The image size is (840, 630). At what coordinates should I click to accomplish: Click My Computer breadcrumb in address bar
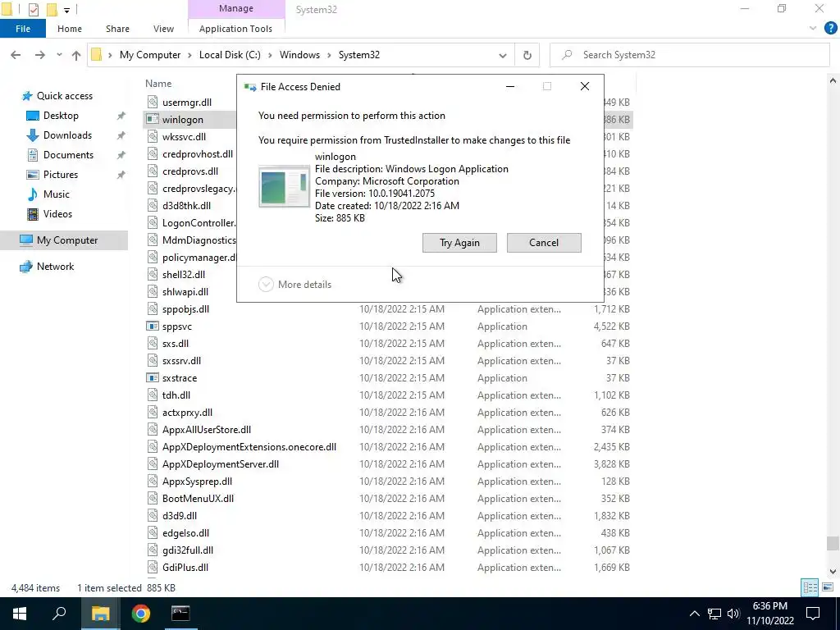(x=150, y=55)
